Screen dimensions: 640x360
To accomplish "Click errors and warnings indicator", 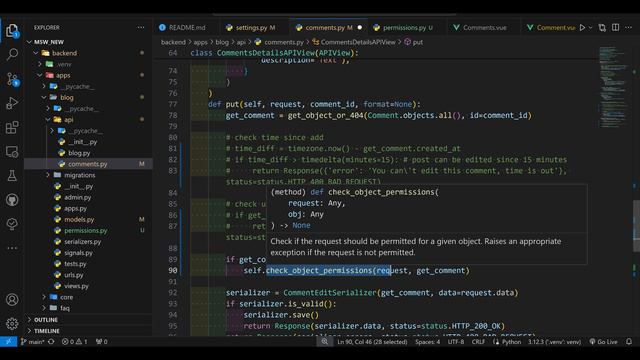I will pos(74,342).
